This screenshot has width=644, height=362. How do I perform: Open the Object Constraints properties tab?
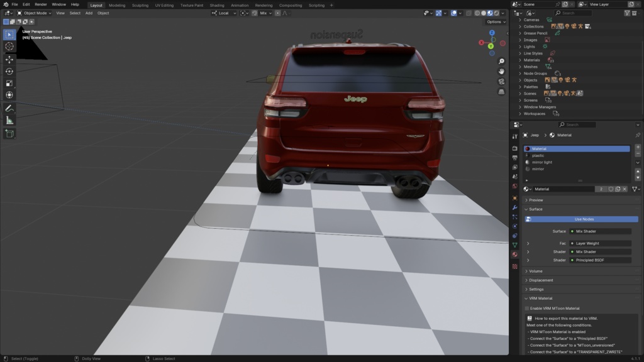514,236
